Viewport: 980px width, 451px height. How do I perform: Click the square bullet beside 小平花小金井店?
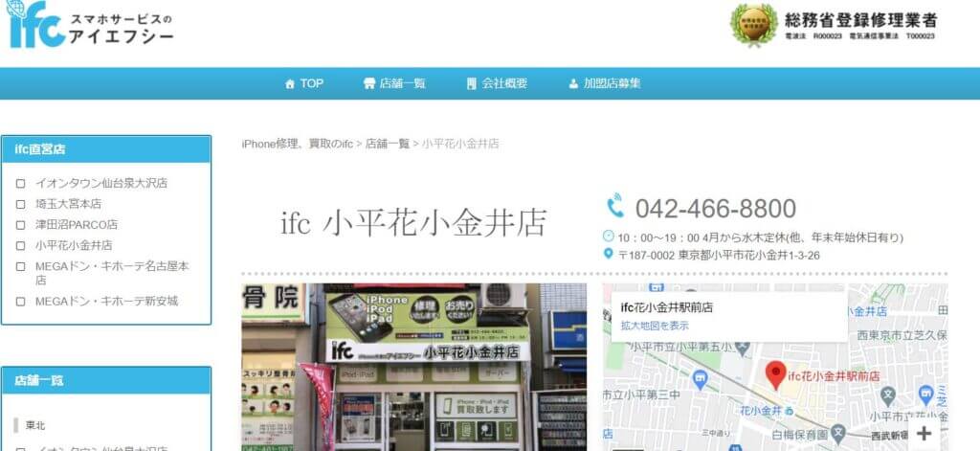(x=21, y=246)
